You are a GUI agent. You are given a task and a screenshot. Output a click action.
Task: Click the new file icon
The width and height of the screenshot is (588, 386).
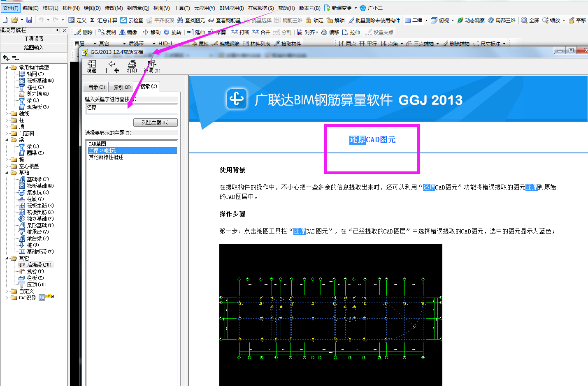(5, 20)
